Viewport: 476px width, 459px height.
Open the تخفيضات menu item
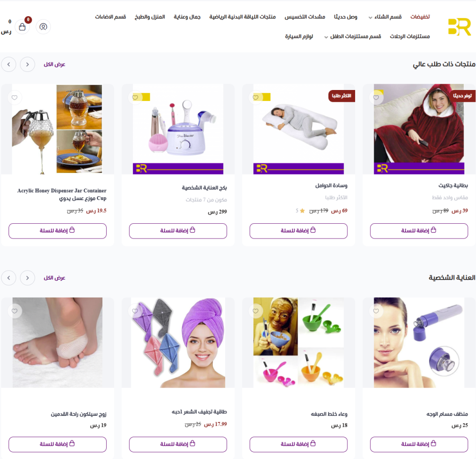click(x=420, y=17)
